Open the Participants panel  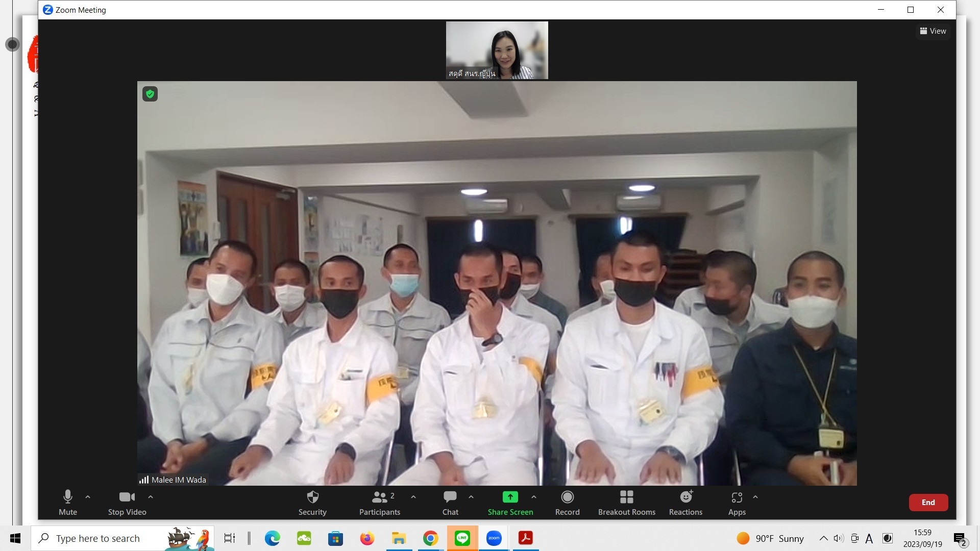point(379,503)
